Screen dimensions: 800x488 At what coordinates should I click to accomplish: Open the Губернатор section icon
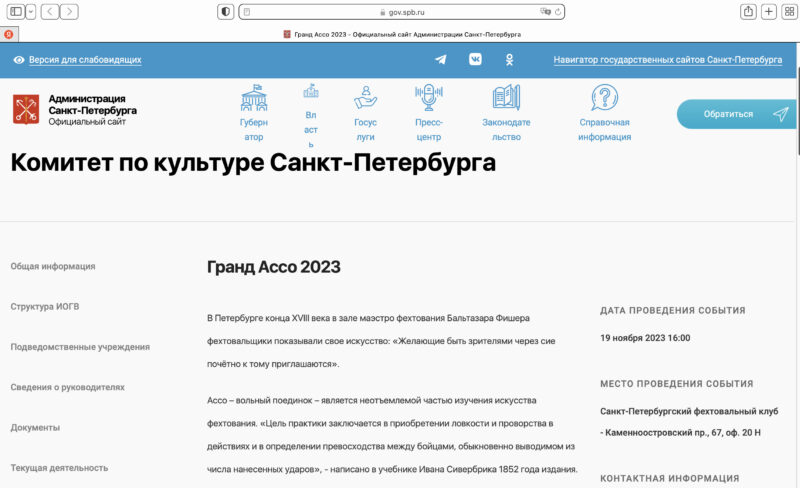[254, 98]
